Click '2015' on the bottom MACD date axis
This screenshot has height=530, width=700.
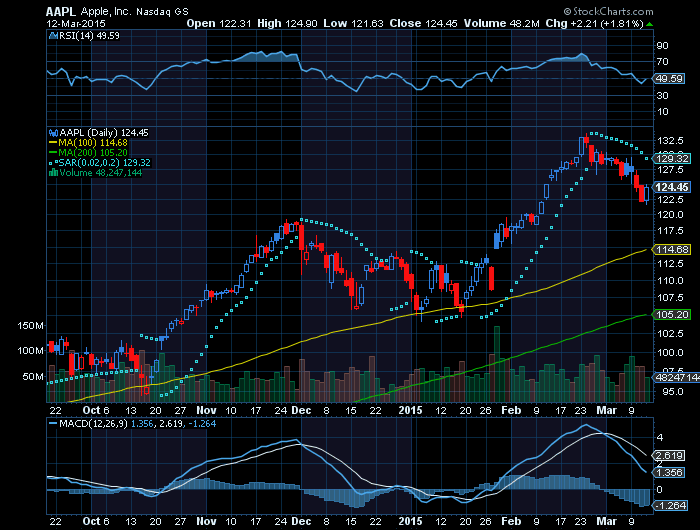point(410,521)
